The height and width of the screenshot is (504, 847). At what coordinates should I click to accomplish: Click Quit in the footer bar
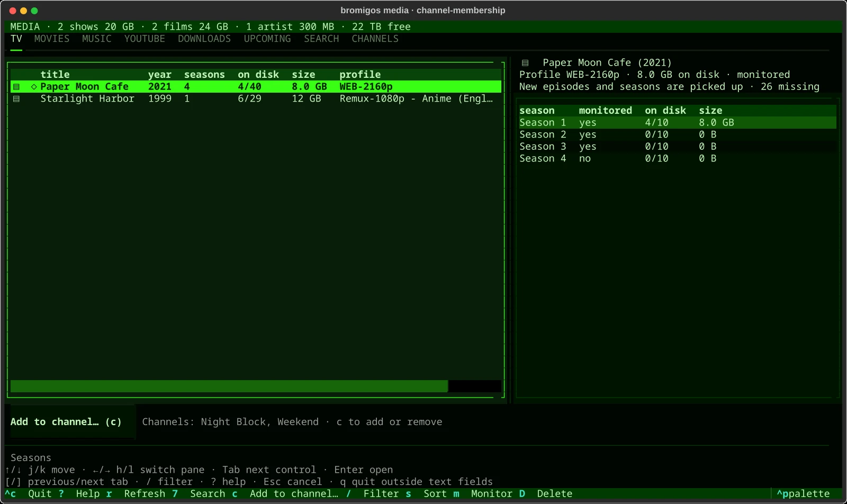point(40,494)
